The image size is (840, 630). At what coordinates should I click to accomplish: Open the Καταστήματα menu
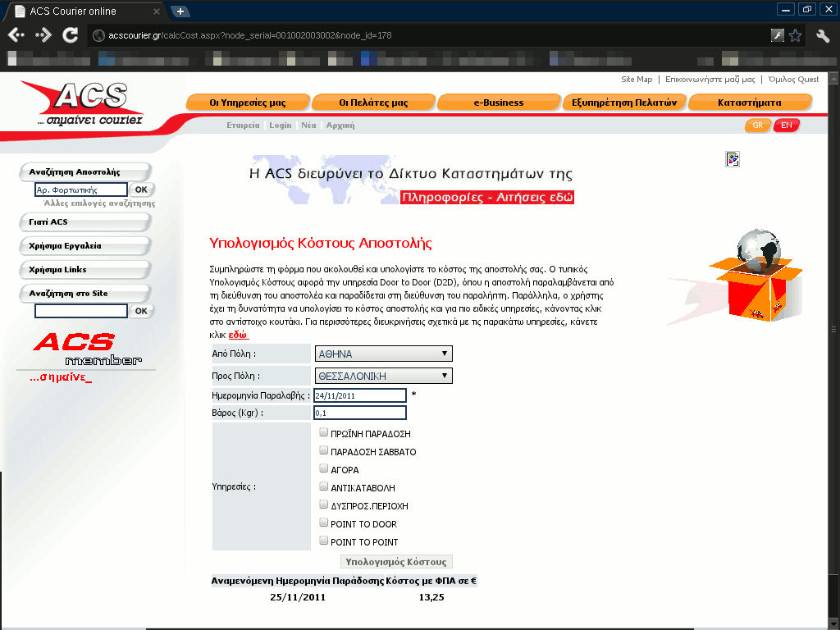point(750,103)
